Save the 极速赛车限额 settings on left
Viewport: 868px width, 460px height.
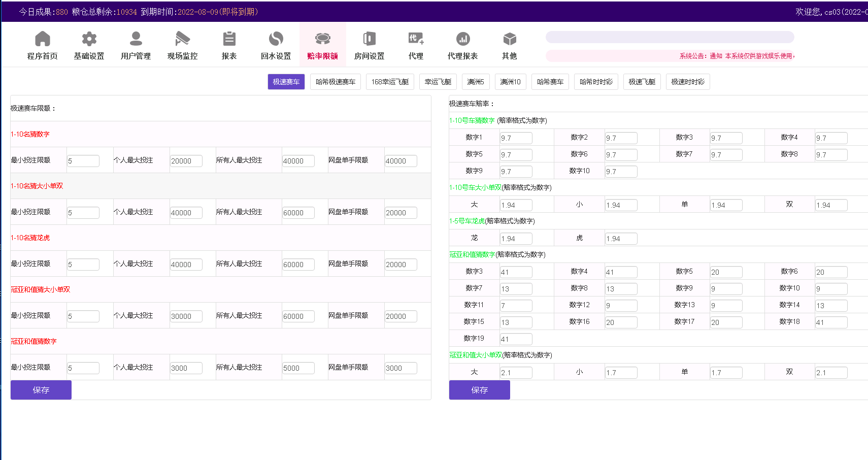click(41, 390)
